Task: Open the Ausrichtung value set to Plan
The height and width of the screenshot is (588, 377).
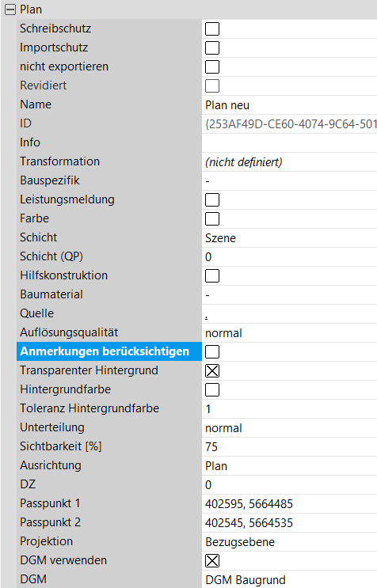Action: click(x=289, y=466)
